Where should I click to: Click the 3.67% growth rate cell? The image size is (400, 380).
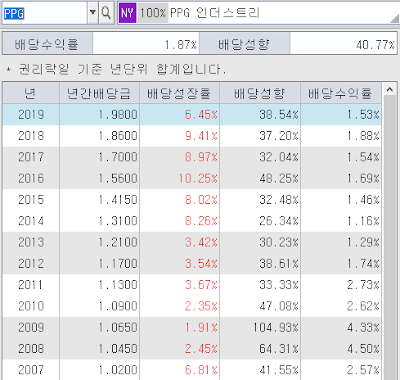click(180, 285)
